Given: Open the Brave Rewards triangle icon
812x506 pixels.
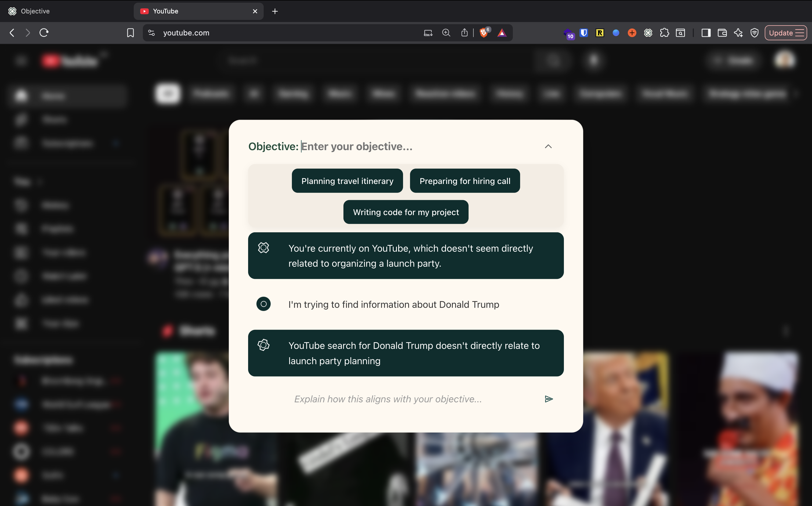Looking at the screenshot, I should pyautogui.click(x=502, y=33).
